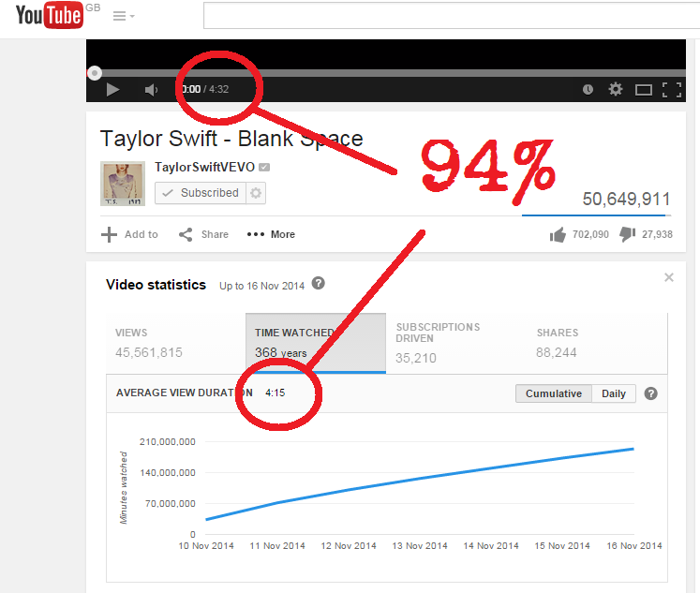Click the 10 Nov 2014 axis label
The height and width of the screenshot is (593, 700).
(x=206, y=546)
